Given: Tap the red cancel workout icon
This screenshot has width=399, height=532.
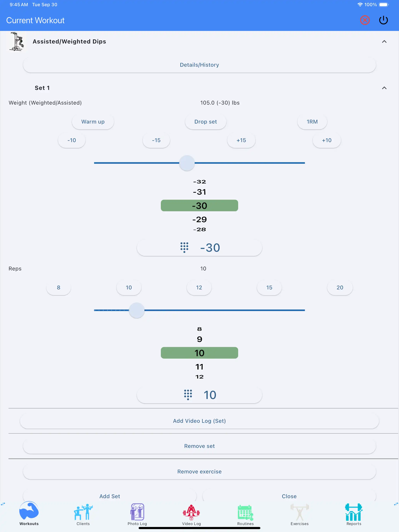Looking at the screenshot, I should coord(365,20).
